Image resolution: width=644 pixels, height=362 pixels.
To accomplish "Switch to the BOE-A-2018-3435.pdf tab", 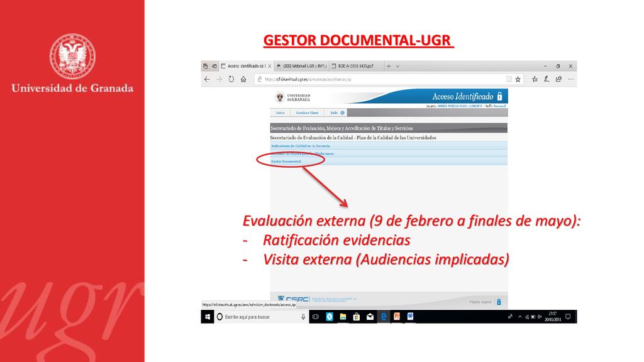I will [x=356, y=66].
